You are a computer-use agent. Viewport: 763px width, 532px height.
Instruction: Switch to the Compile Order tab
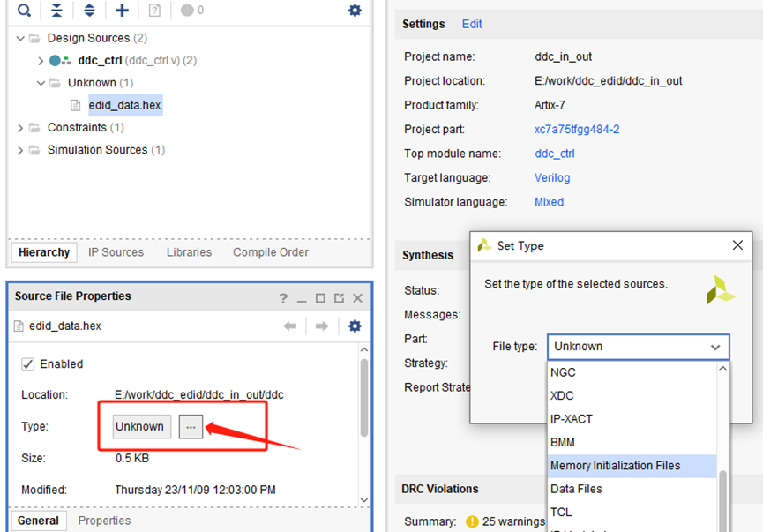click(271, 252)
